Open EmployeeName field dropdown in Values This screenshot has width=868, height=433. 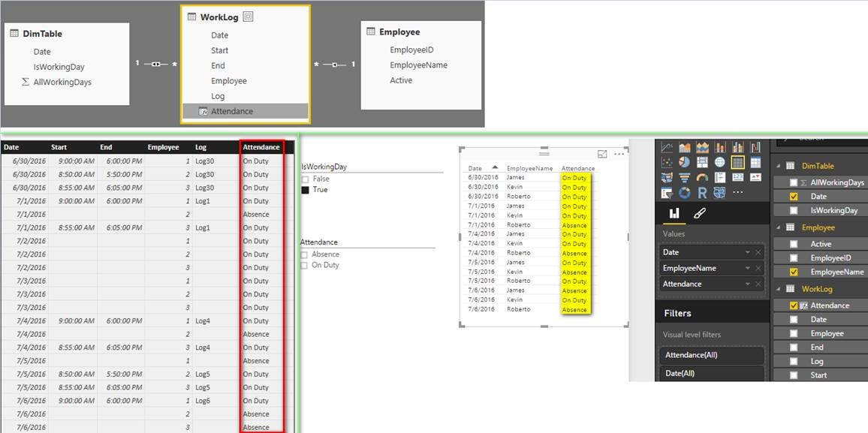tap(747, 268)
